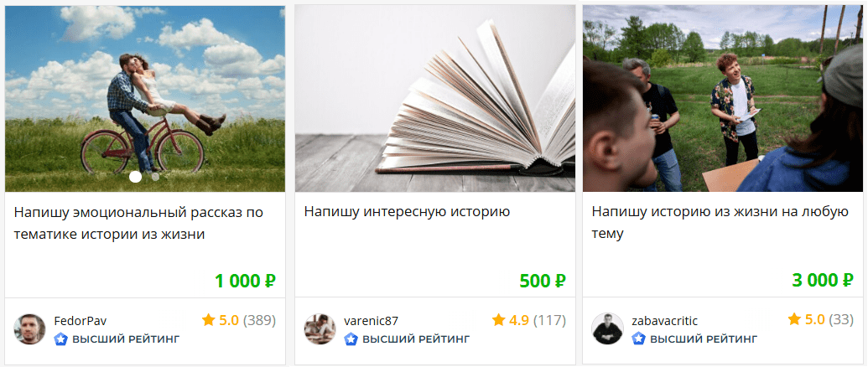Select the first carousel dot on bicycle image

[x=135, y=177]
